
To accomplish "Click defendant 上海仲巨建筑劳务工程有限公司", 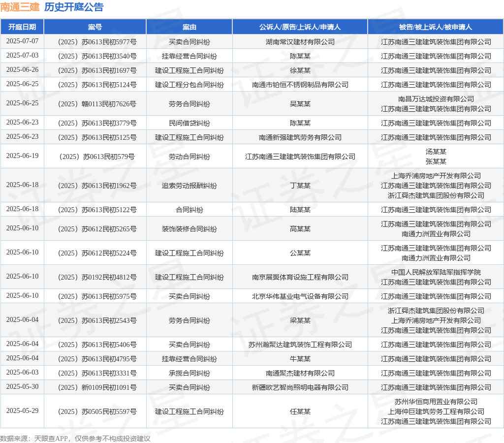I will [x=436, y=411].
